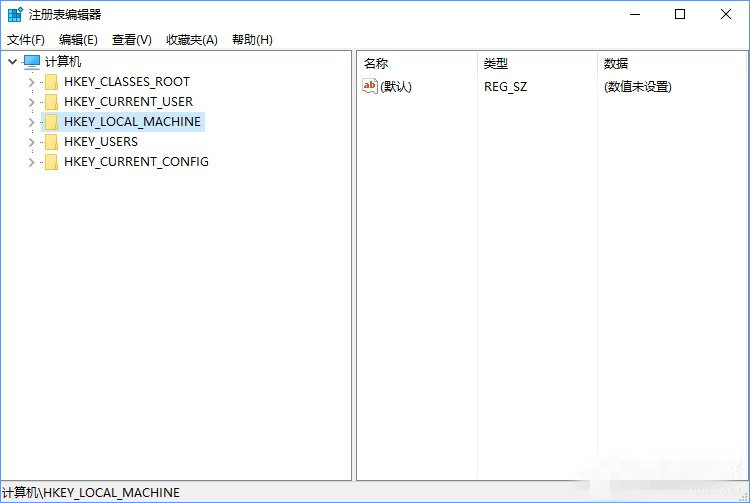
Task: Click the HKEY_CURRENT_CONFIG folder icon
Action: 51,162
